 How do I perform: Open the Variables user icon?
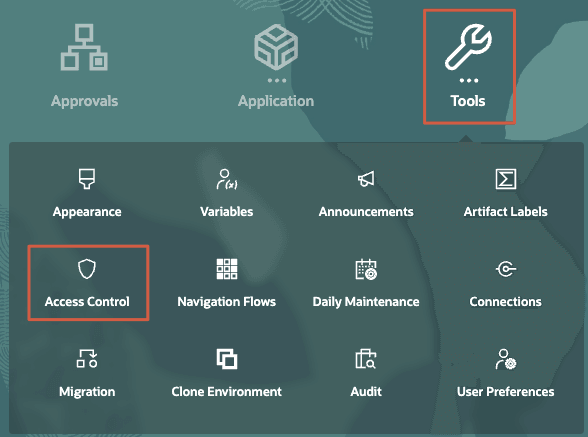(227, 179)
